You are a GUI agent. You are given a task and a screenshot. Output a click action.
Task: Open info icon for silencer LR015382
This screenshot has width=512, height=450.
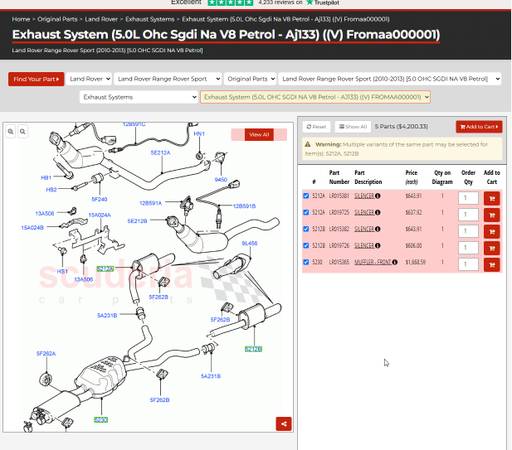(x=377, y=229)
